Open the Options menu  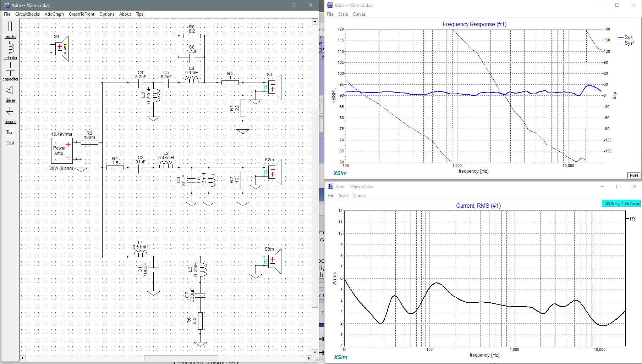(107, 14)
